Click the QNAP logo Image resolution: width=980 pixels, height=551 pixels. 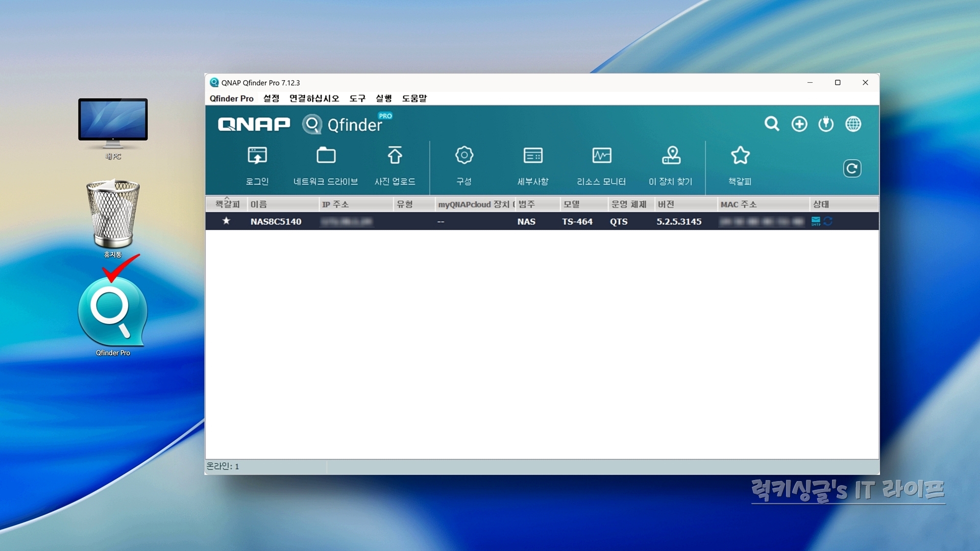coord(254,124)
